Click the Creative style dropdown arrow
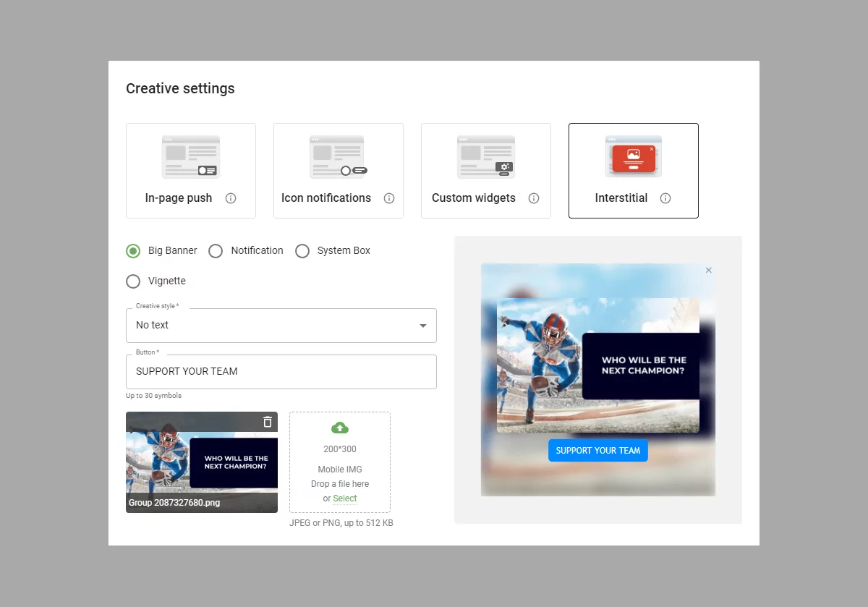The width and height of the screenshot is (868, 607). coord(423,326)
